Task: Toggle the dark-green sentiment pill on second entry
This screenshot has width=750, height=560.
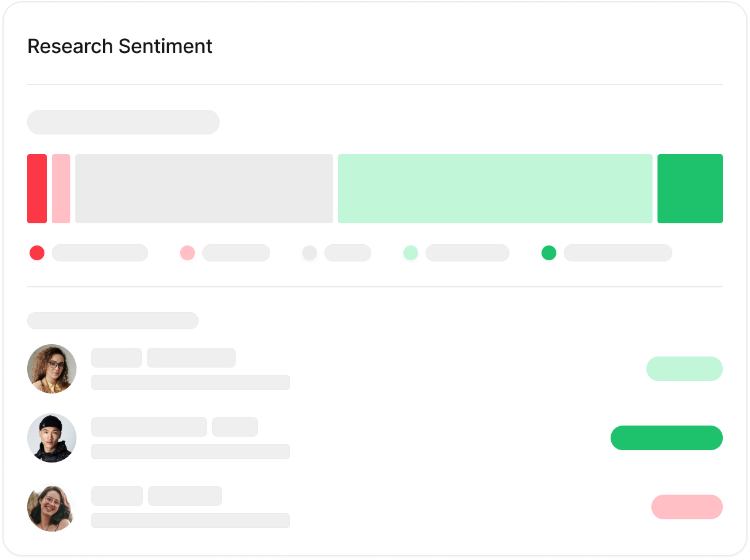Action: pyautogui.click(x=667, y=438)
